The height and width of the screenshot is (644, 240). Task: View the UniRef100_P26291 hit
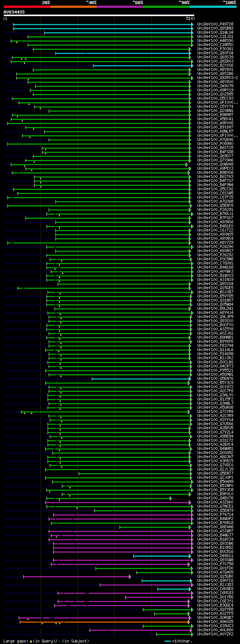click(x=215, y=209)
